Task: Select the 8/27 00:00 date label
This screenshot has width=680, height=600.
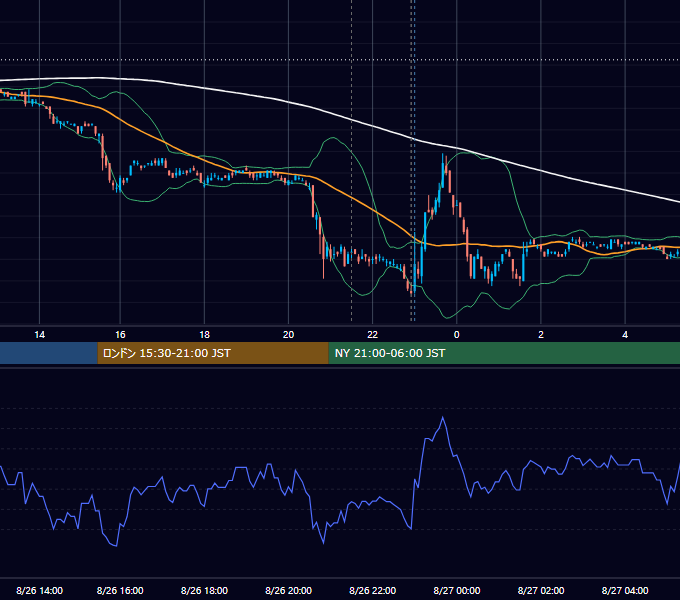Action: 457,590
